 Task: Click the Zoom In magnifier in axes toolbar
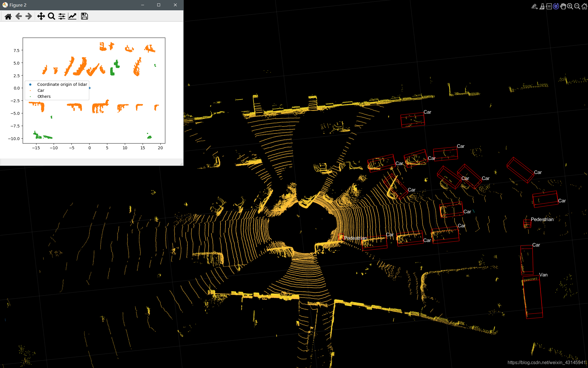coord(570,6)
